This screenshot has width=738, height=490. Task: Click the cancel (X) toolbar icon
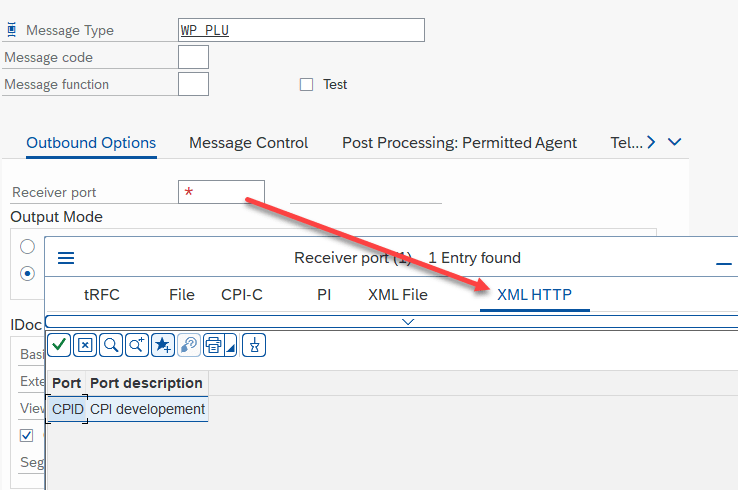coord(85,345)
